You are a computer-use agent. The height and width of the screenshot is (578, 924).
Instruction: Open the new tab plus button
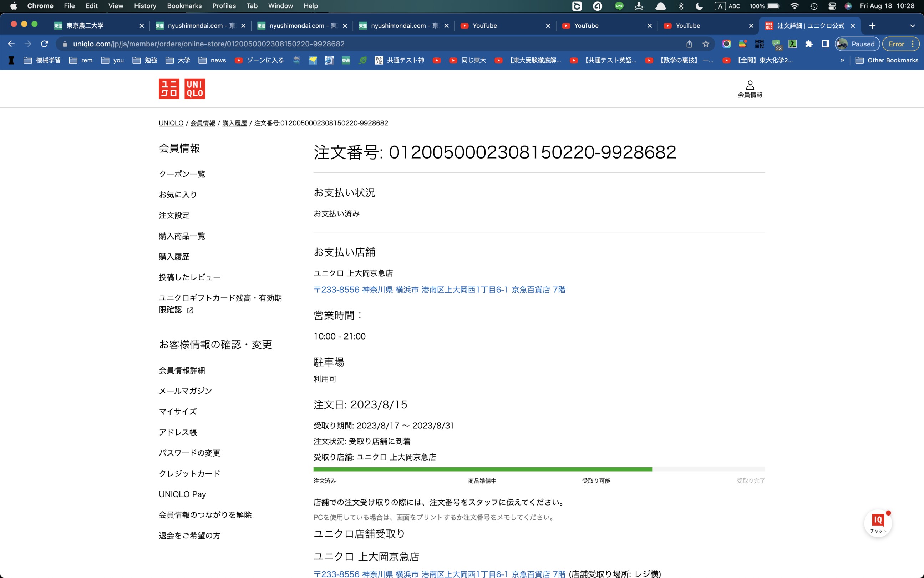(872, 26)
